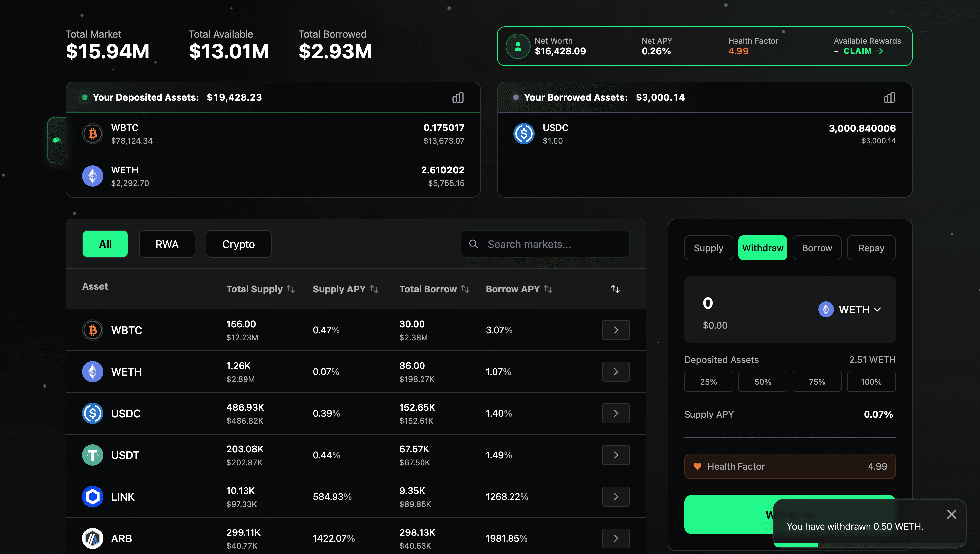
Task: Open the borrowed assets chart view
Action: click(889, 97)
